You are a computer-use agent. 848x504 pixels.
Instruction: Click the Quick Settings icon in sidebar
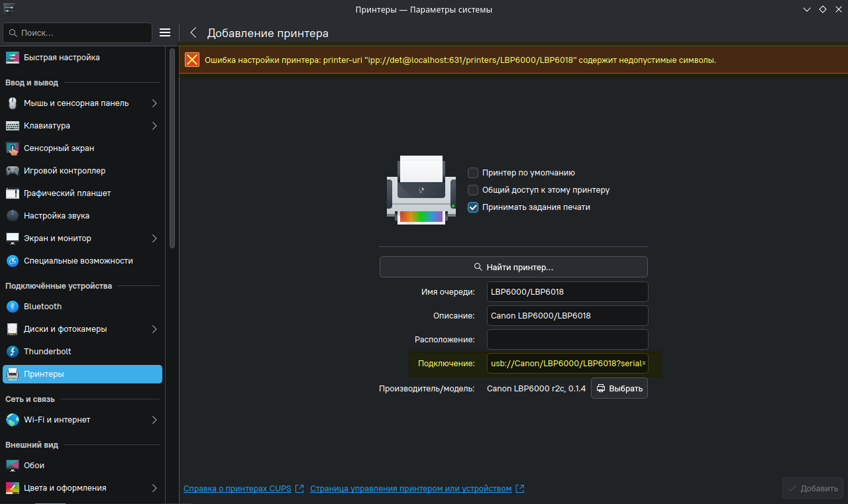point(13,58)
